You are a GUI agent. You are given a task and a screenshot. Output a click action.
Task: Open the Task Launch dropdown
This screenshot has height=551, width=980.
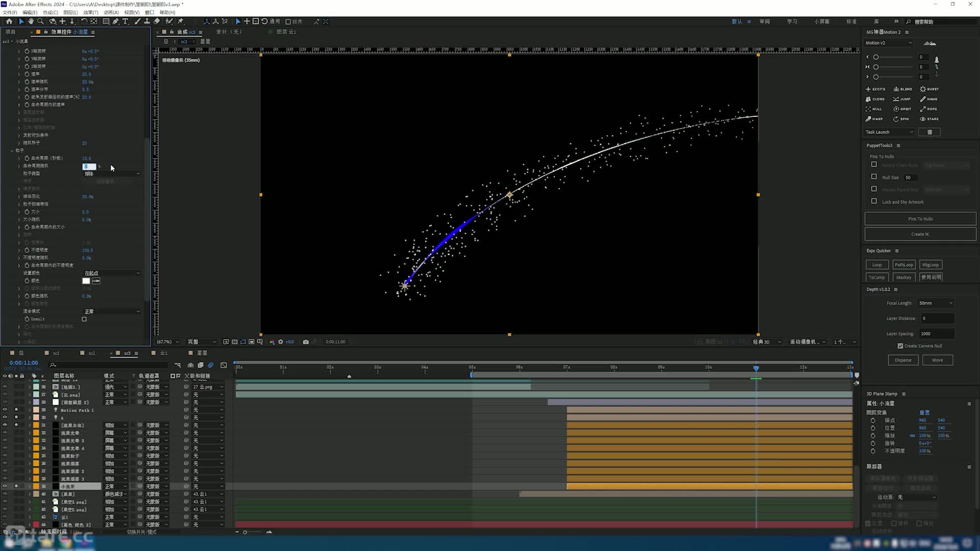tap(890, 132)
